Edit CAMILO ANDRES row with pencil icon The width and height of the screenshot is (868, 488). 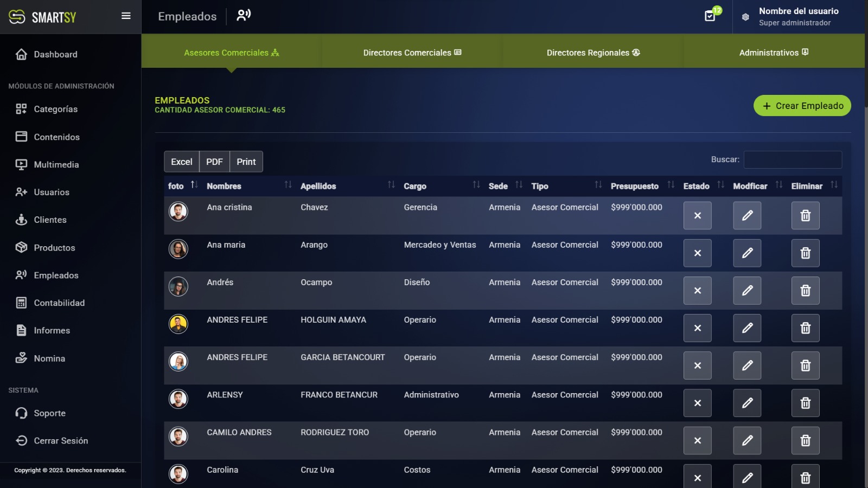click(747, 440)
